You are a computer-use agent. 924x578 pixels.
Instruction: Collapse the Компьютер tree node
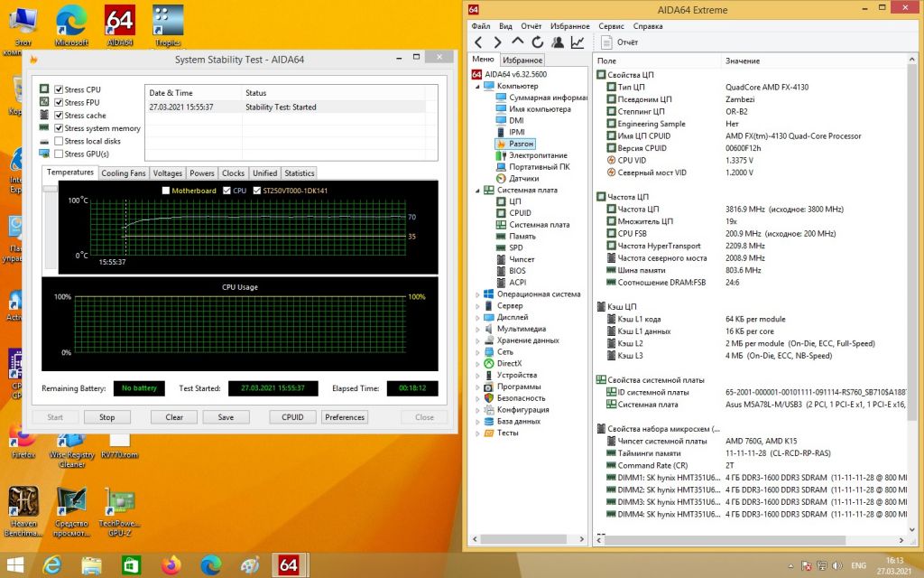pyautogui.click(x=478, y=87)
